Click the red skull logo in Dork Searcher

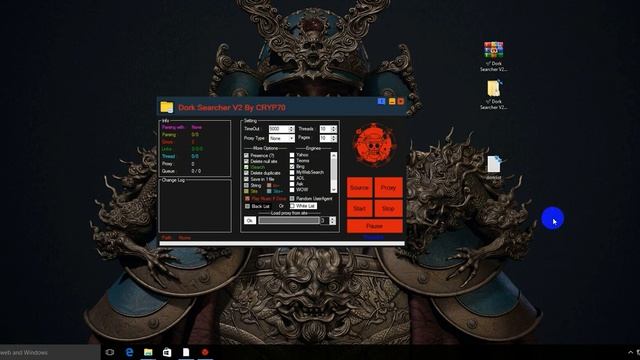373,145
